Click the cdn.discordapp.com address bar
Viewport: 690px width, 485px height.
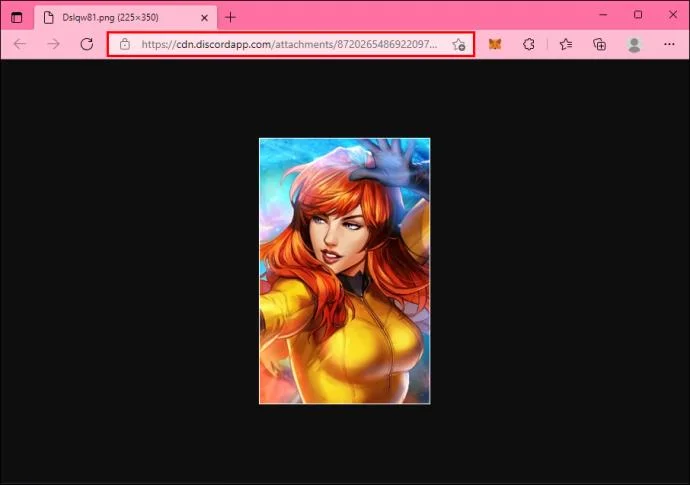tap(290, 44)
